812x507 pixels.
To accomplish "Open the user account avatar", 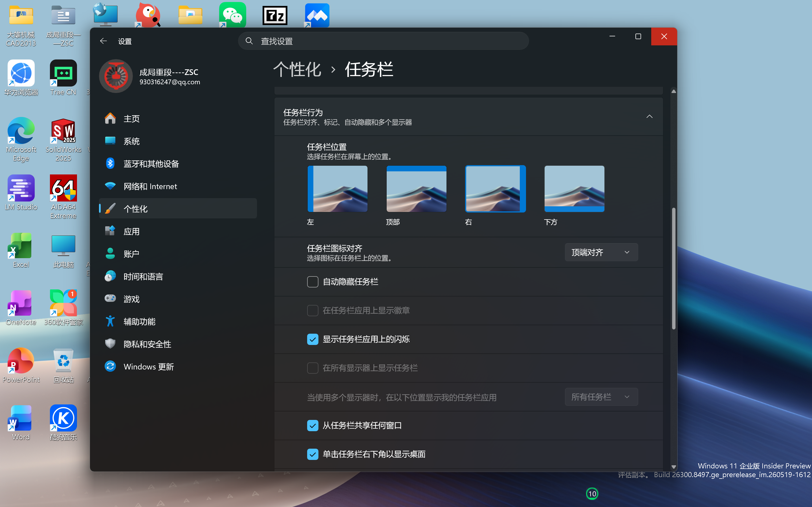I will click(x=116, y=76).
